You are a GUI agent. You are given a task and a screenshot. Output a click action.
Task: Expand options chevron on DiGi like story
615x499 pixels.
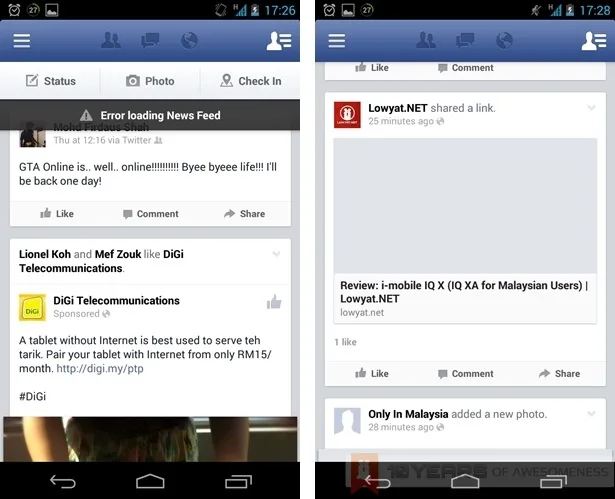pyautogui.click(x=277, y=254)
